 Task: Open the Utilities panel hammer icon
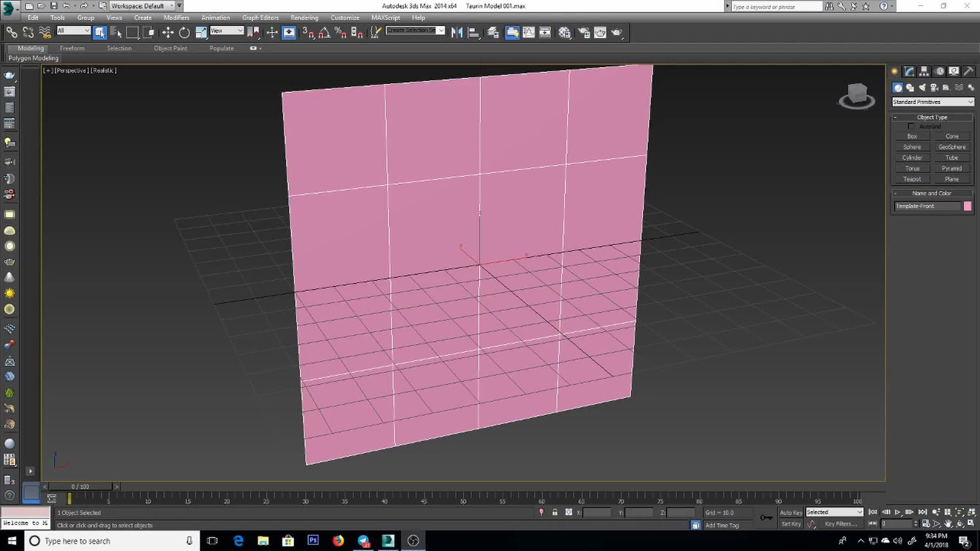pyautogui.click(x=968, y=72)
